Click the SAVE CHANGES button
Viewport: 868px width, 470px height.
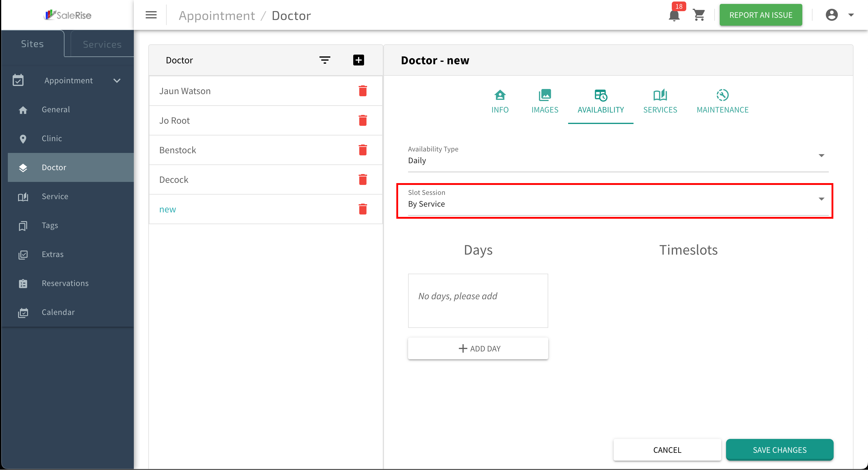(779, 450)
